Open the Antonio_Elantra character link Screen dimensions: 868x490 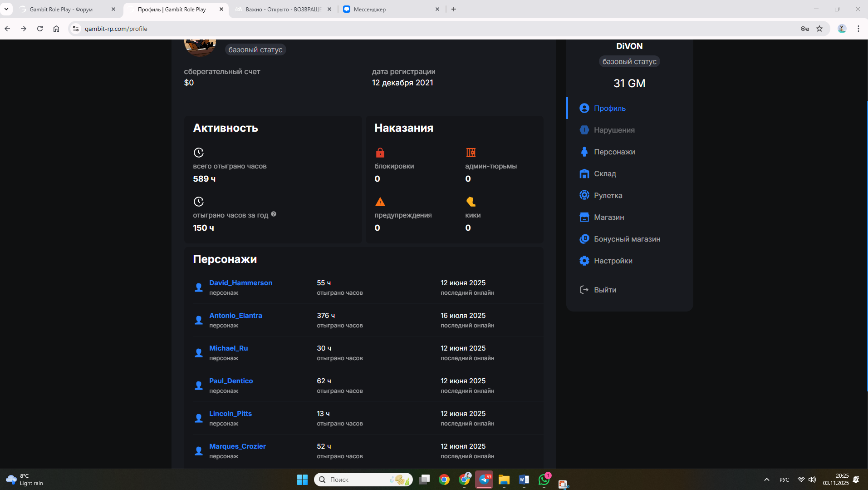pyautogui.click(x=235, y=315)
